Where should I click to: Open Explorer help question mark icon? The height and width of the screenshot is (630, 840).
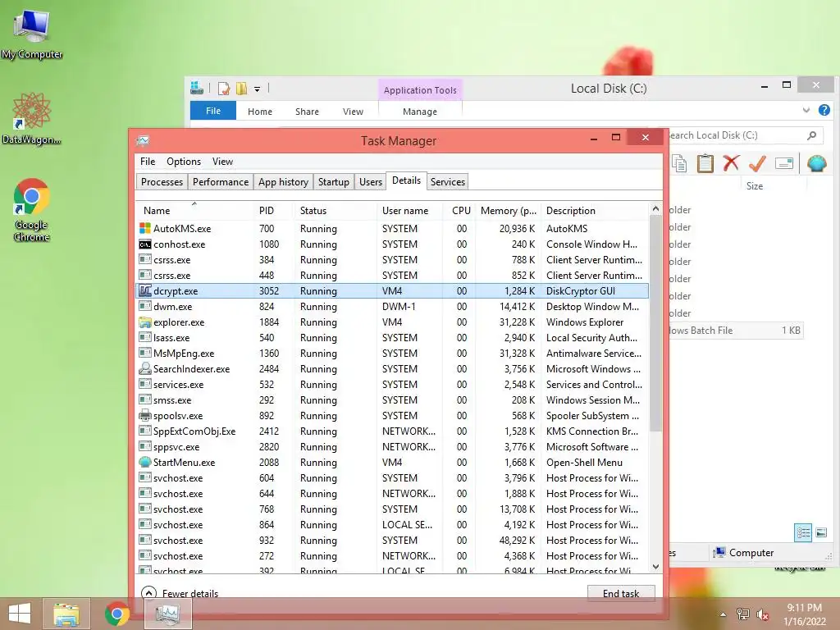824,111
